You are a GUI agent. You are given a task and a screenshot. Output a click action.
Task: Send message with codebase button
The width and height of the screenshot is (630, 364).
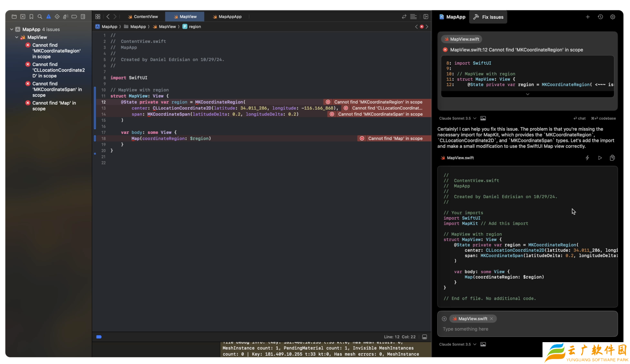pyautogui.click(x=603, y=118)
